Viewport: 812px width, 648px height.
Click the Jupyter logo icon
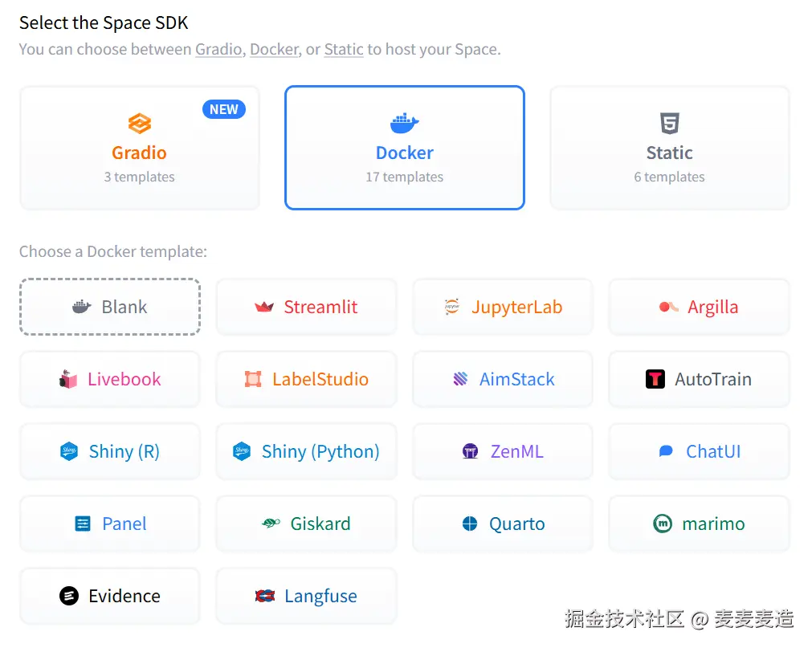click(452, 307)
